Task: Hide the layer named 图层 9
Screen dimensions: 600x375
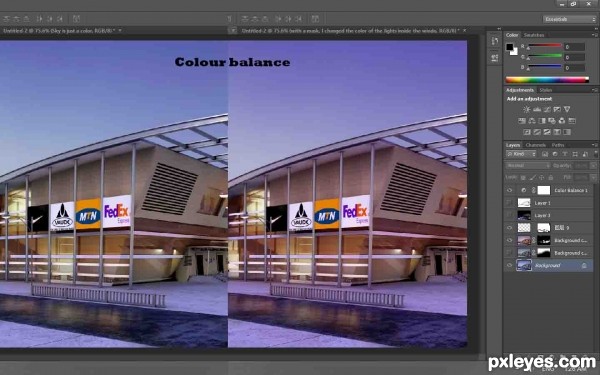Action: click(509, 228)
